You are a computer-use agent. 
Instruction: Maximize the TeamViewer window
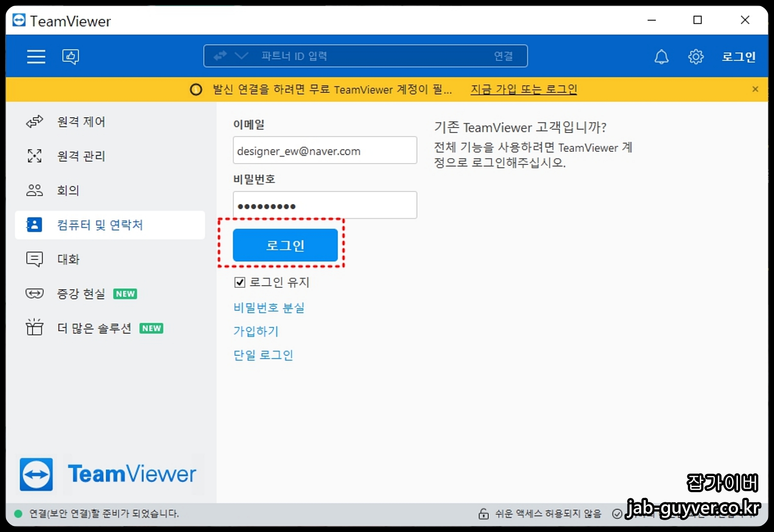click(698, 20)
